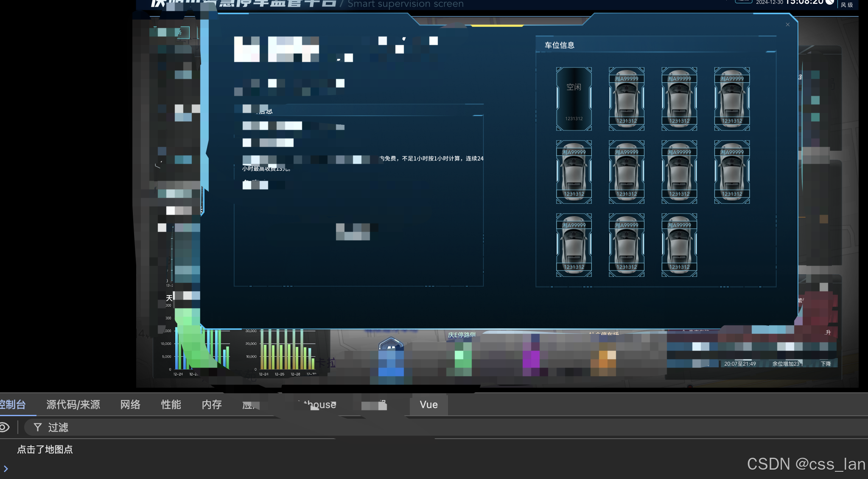Close the parking detail popup
The height and width of the screenshot is (479, 868).
coord(788,25)
